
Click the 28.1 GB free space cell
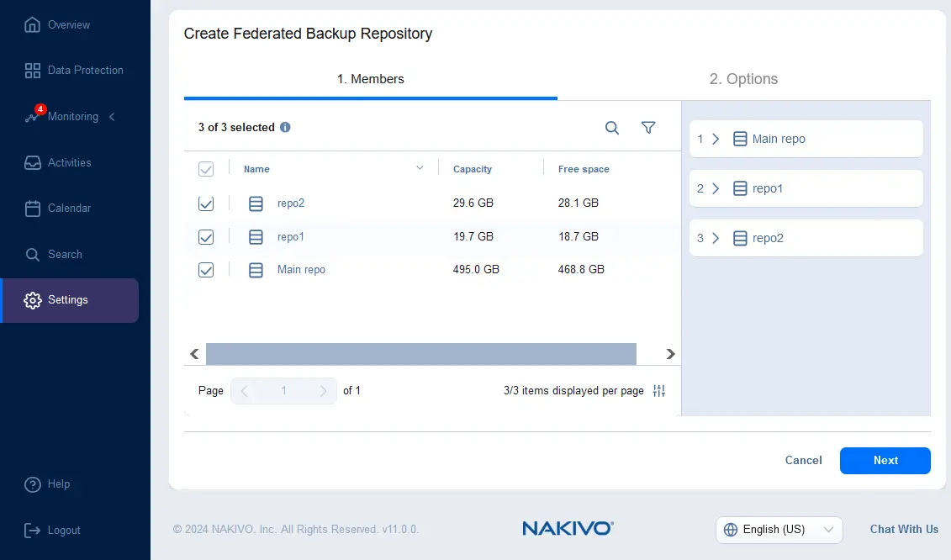click(x=578, y=203)
